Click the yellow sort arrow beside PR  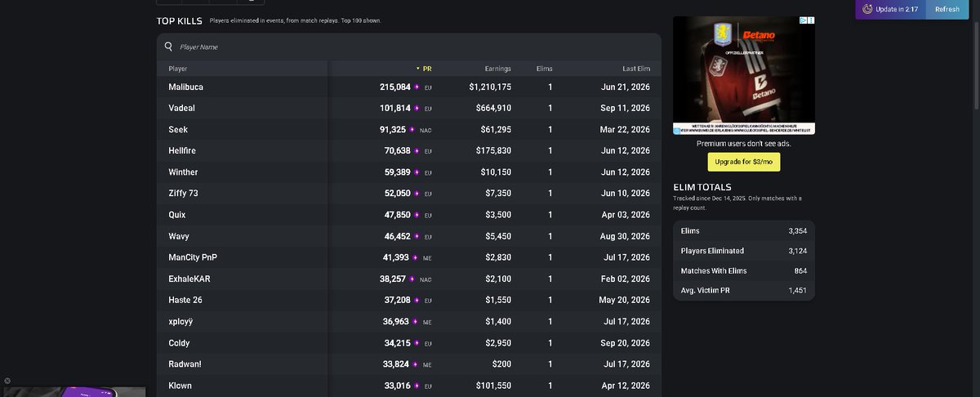(x=418, y=69)
